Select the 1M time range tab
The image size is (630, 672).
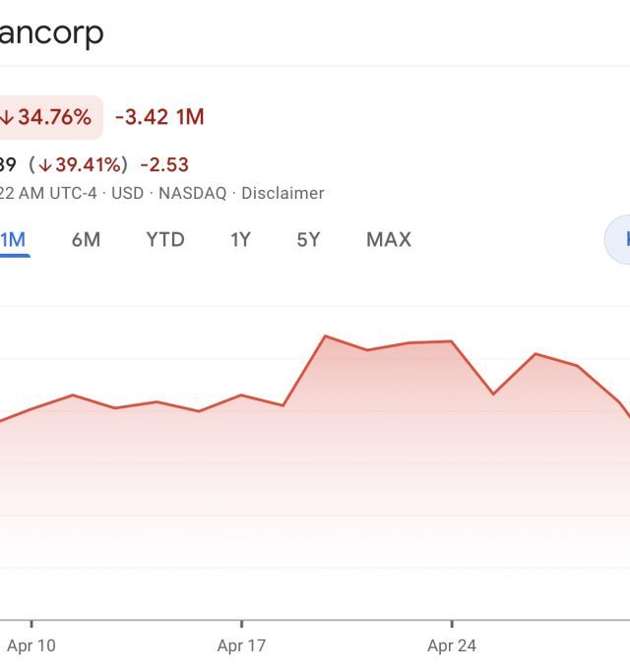(x=14, y=239)
